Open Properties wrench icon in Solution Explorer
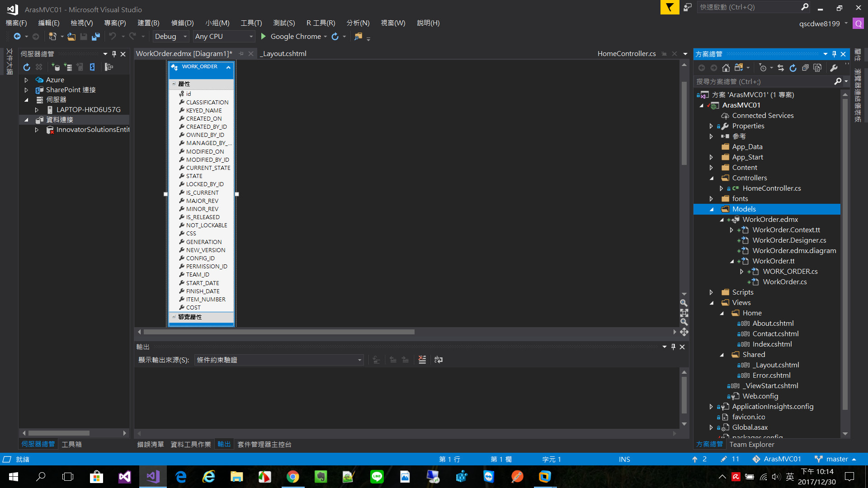This screenshot has height=488, width=868. click(x=834, y=68)
